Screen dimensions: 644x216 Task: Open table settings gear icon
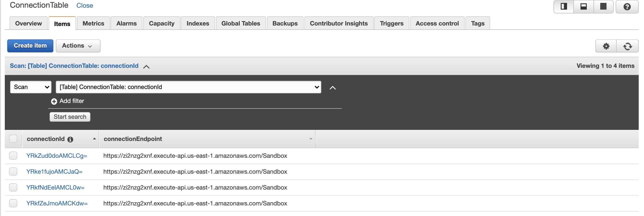(606, 46)
